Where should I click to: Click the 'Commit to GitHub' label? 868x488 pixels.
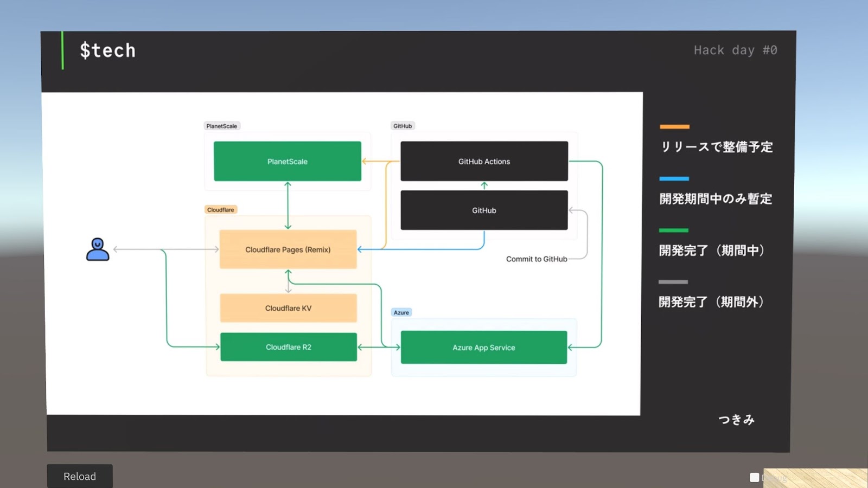pos(537,259)
